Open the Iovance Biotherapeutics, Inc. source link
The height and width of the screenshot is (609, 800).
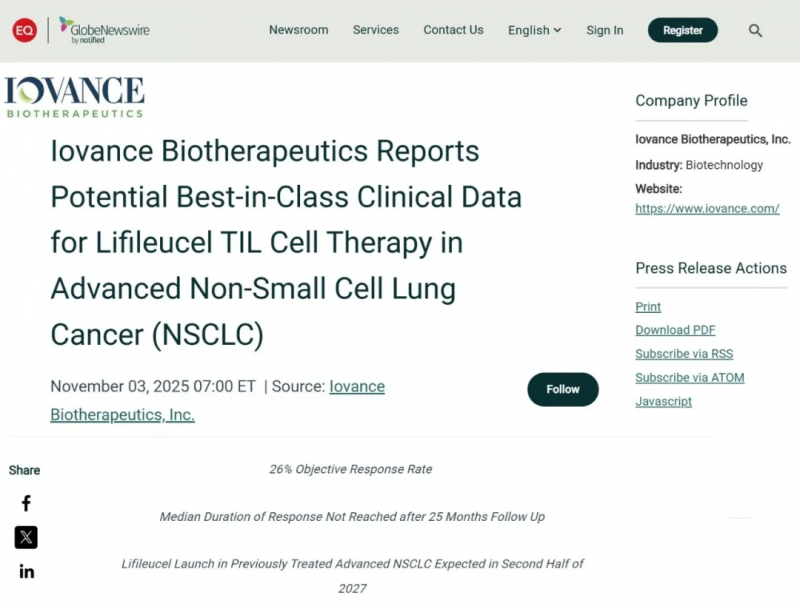(x=357, y=386)
